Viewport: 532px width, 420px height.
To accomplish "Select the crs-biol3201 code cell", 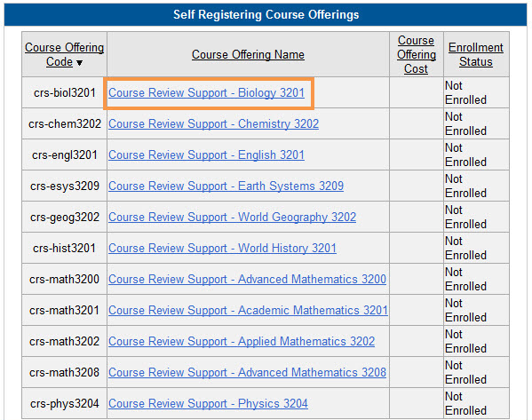I will [65, 92].
